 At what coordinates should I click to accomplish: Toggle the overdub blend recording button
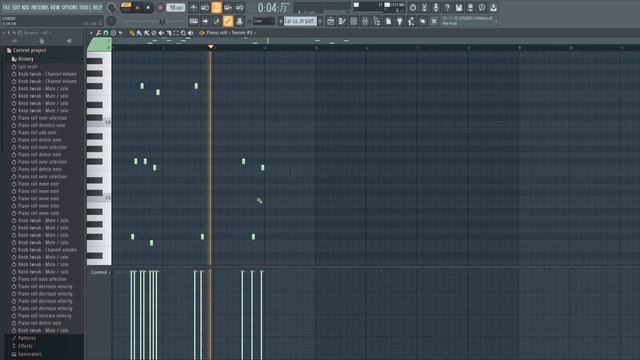[x=228, y=7]
